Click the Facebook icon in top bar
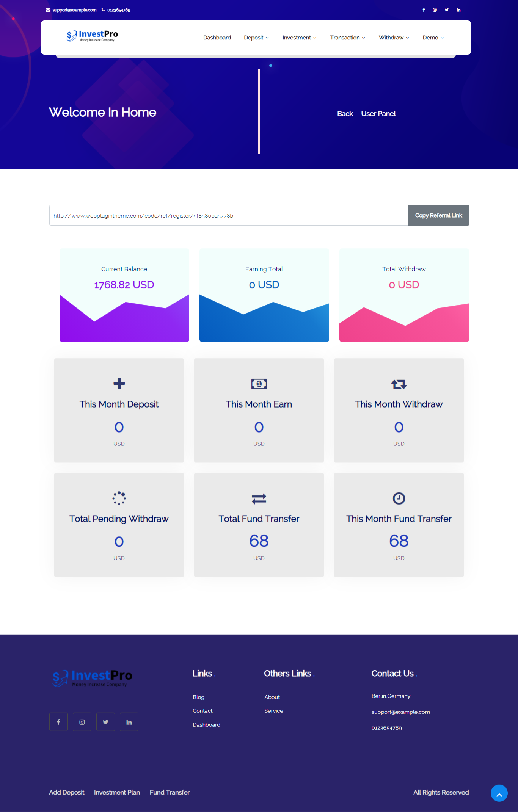The height and width of the screenshot is (812, 518). point(424,10)
